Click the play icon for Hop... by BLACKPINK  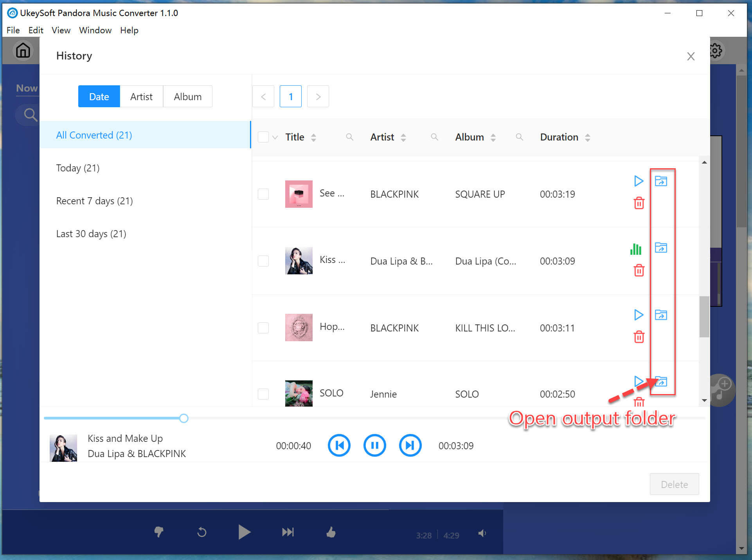point(639,315)
